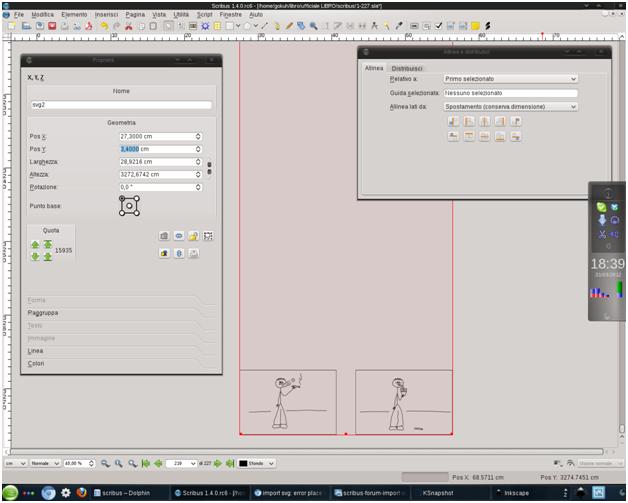Click first align icon in Allinea panel
The height and width of the screenshot is (503, 628).
pos(453,121)
